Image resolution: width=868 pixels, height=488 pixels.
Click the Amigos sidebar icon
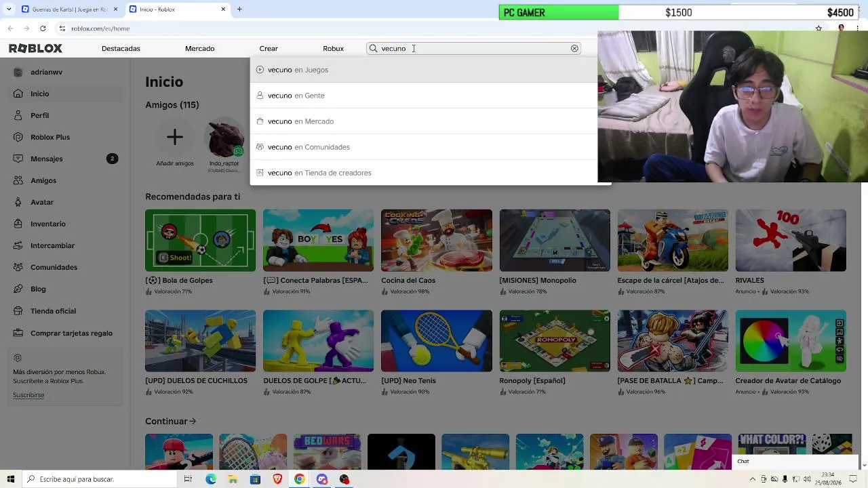[18, 180]
